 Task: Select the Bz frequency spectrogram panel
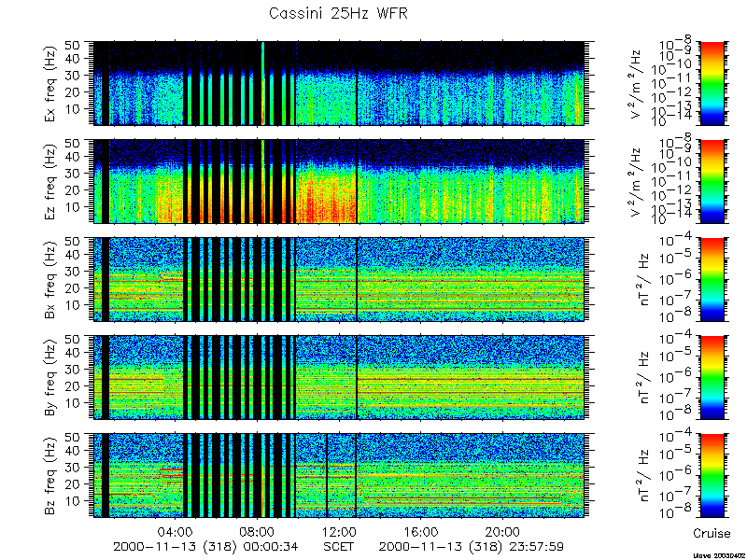[x=339, y=476]
